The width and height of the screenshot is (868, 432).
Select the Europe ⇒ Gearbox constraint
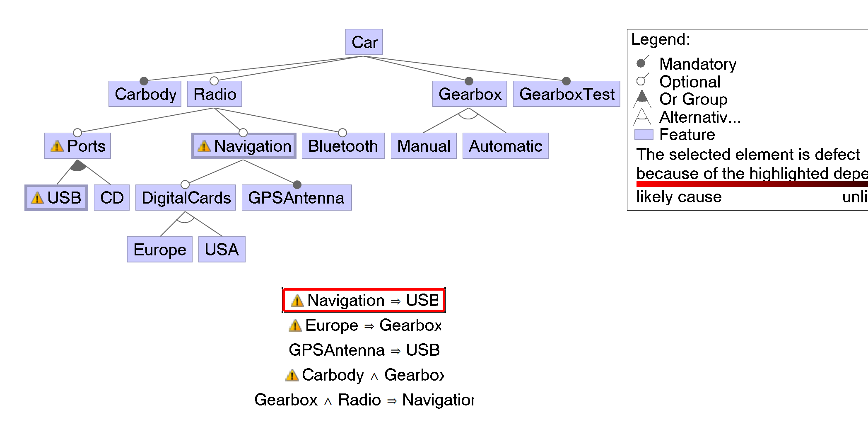pos(365,325)
